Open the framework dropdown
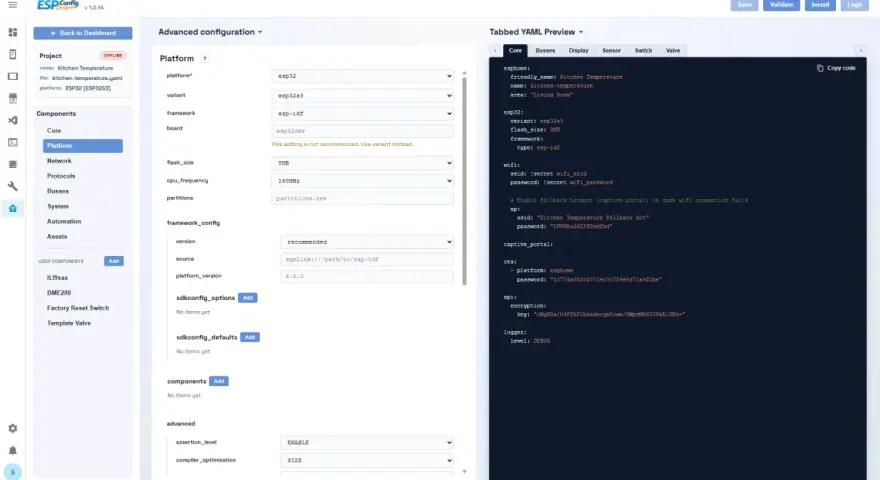880x480 pixels. click(x=363, y=113)
